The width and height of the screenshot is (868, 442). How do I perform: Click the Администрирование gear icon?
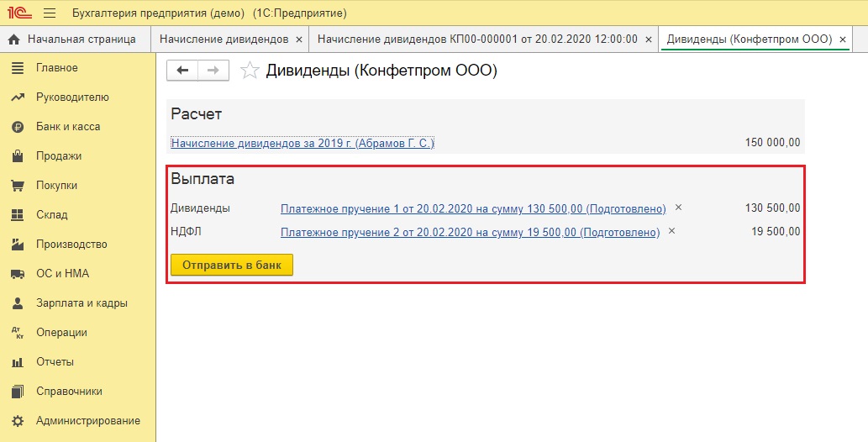[18, 421]
